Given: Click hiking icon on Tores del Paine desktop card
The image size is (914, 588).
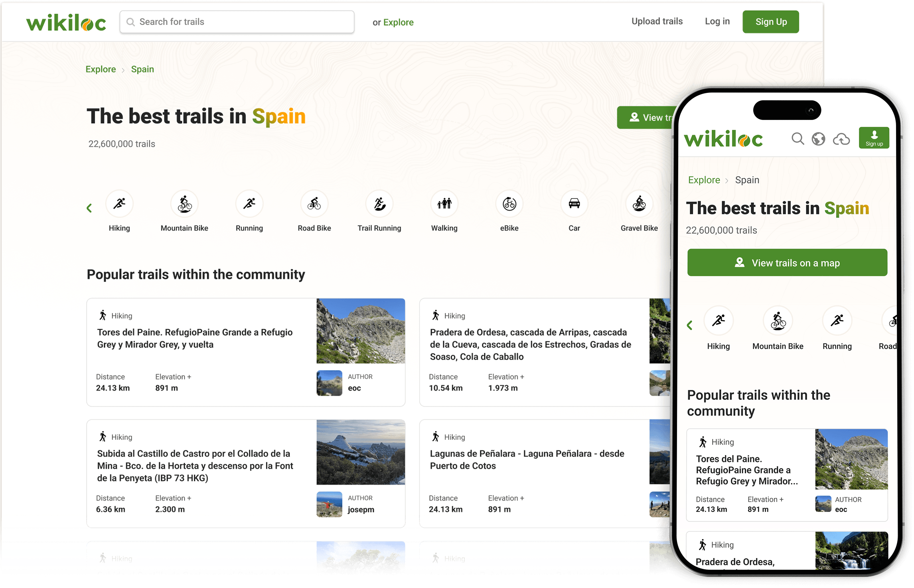Looking at the screenshot, I should (x=103, y=315).
